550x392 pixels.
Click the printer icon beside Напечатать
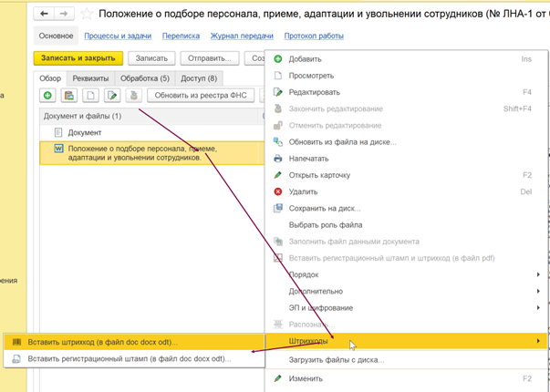click(x=278, y=159)
